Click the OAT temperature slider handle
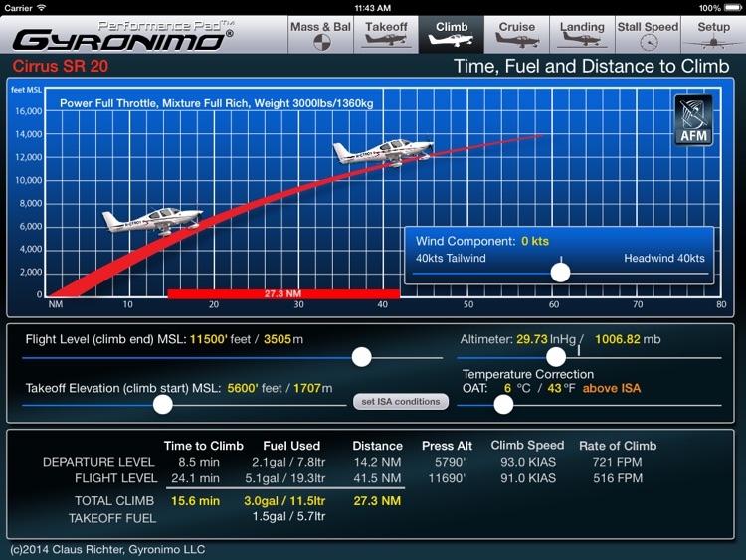746x560 pixels. point(503,405)
